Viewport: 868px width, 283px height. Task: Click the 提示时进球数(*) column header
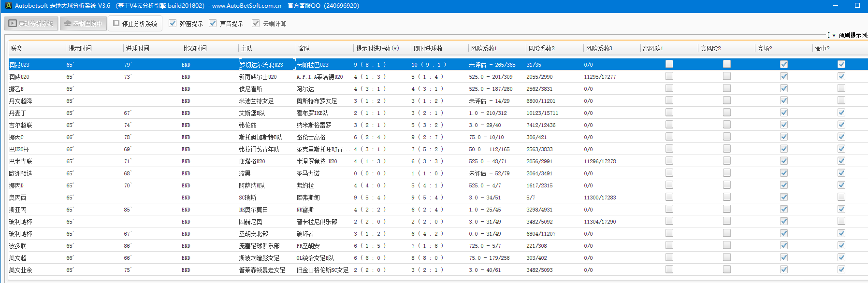click(x=377, y=48)
